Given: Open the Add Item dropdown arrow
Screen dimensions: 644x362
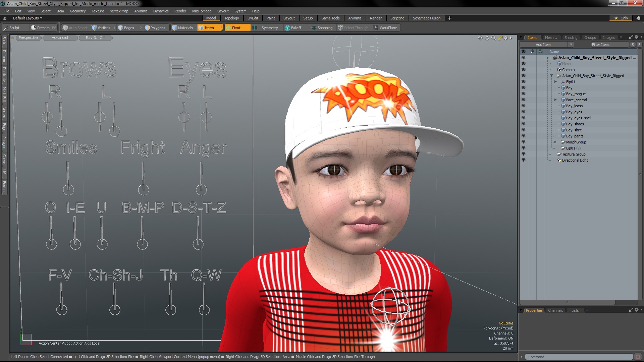Looking at the screenshot, I should click(x=571, y=45).
